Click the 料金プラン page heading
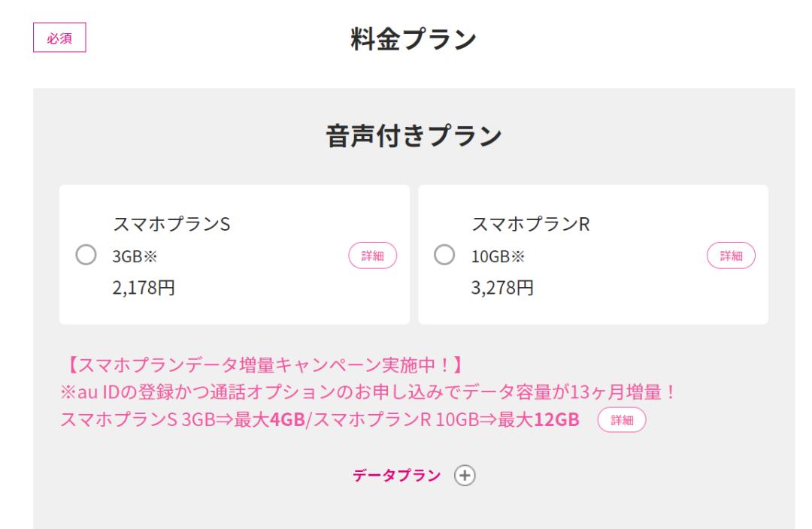Image resolution: width=812 pixels, height=529 pixels. tap(414, 39)
